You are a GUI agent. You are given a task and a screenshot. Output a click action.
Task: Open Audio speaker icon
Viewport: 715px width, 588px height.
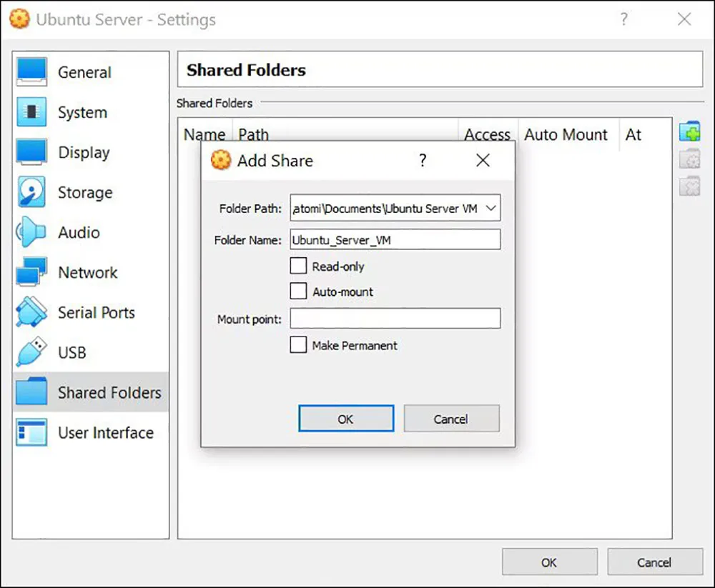point(31,232)
